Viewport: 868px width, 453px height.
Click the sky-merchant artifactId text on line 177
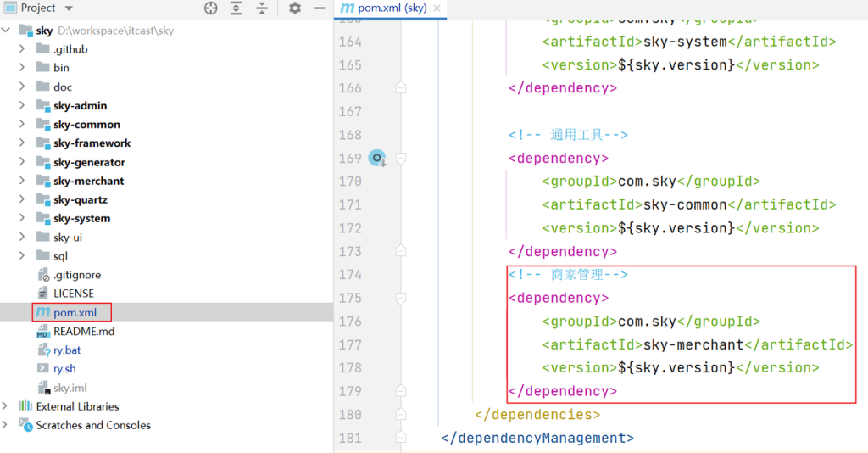[x=693, y=344]
